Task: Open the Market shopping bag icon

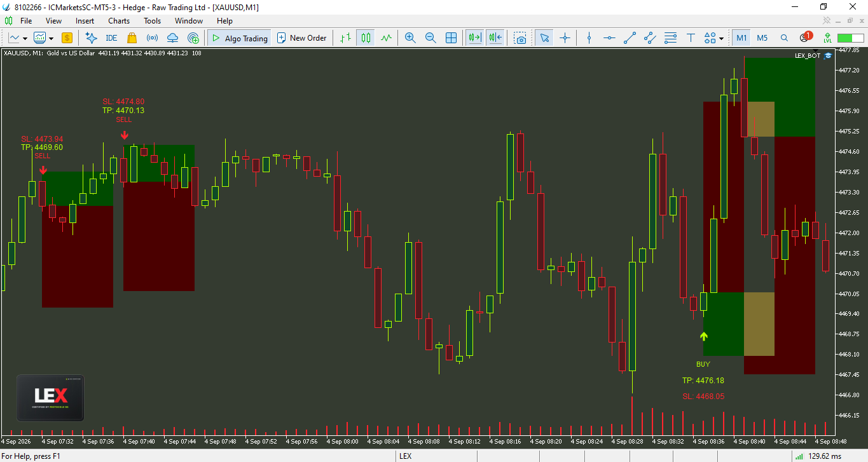Action: pos(132,38)
